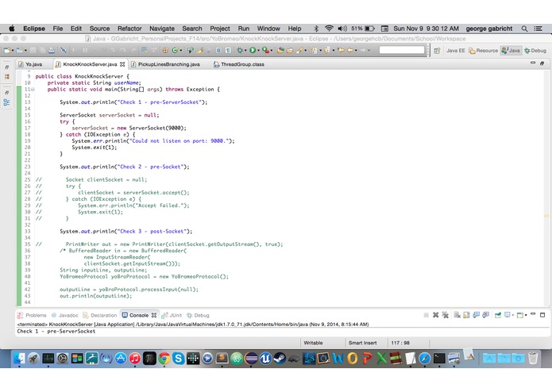Click the Outline view icon in left sidebar
Screen dimensions: 552x392
coord(6,102)
